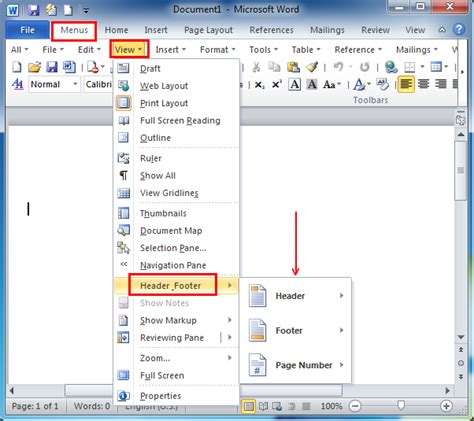This screenshot has height=421, width=474.
Task: Click Full Screen Reading status bar icon
Action: (x=263, y=406)
